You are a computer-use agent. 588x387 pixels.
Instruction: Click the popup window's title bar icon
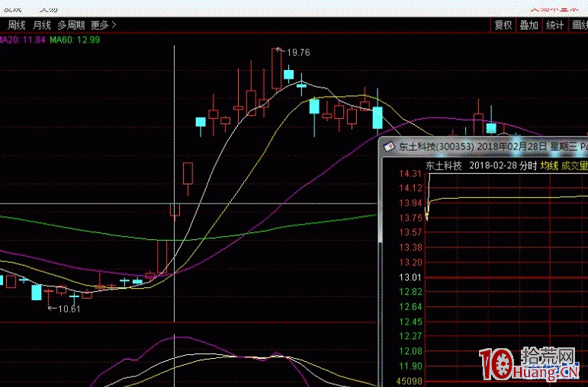[387, 146]
